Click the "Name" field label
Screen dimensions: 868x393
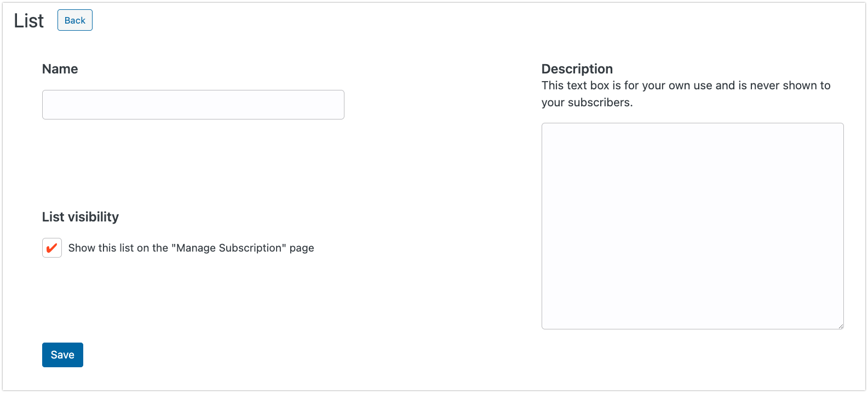tap(60, 69)
